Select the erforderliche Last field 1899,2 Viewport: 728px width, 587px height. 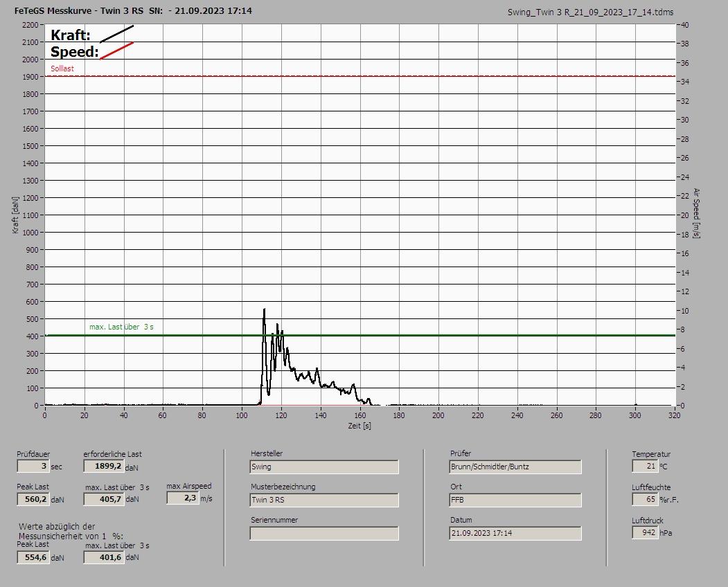103,466
